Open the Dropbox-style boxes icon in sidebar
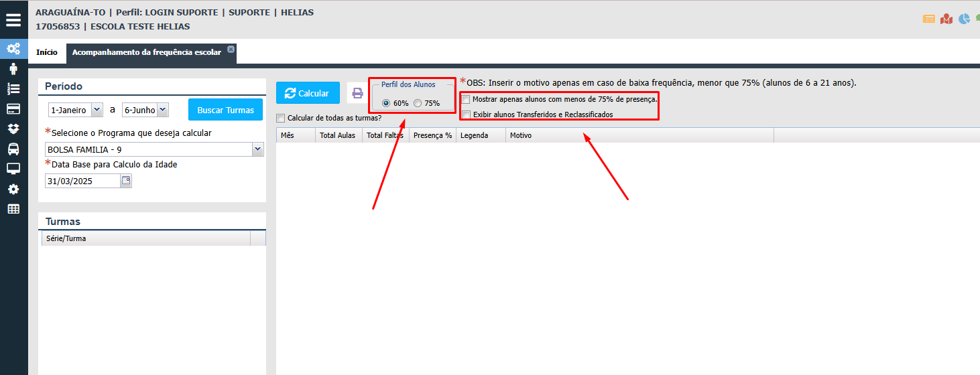The image size is (980, 375). pos(13,129)
